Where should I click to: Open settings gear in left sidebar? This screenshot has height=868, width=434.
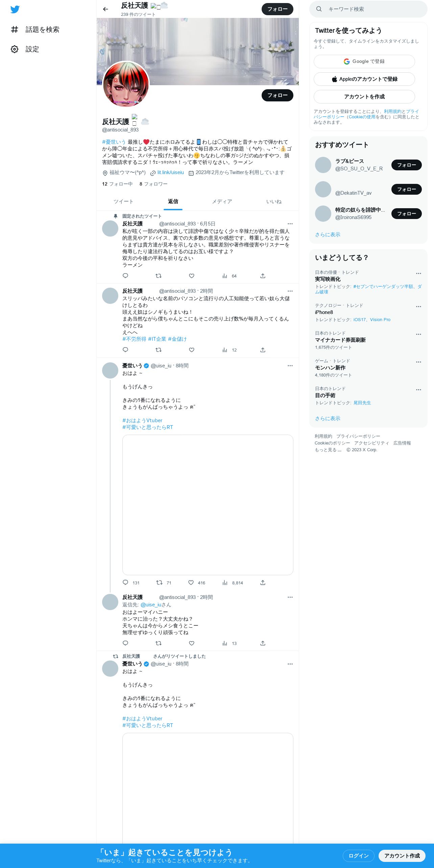[15, 49]
